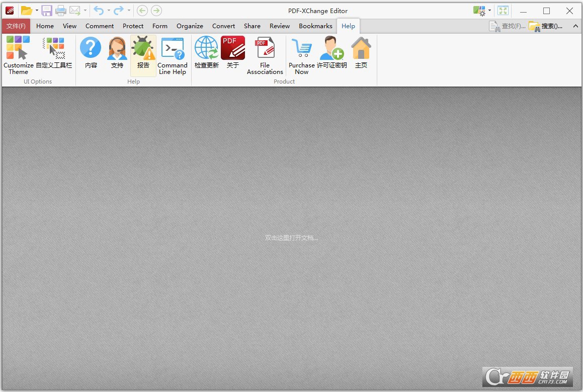Click the Open folder icon in quick toolbar
The image size is (583, 392).
(26, 11)
